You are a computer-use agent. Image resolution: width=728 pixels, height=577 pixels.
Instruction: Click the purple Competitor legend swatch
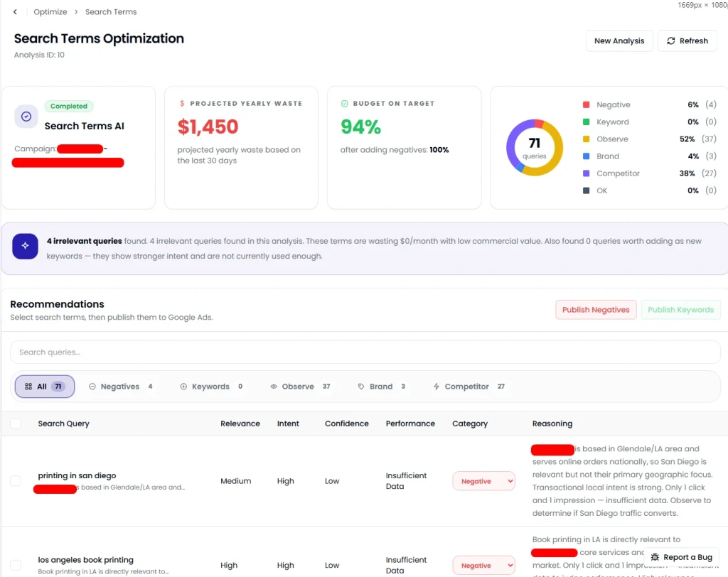tap(587, 173)
